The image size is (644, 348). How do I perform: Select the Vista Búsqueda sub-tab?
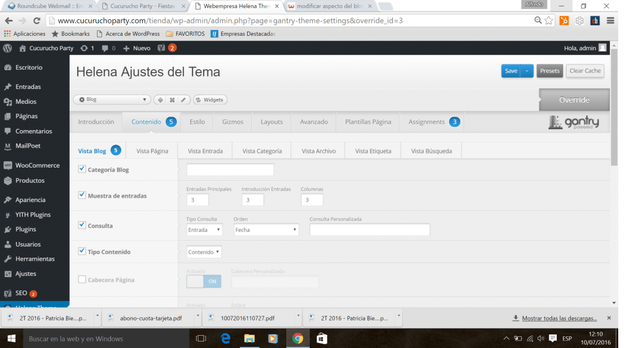[x=431, y=151]
